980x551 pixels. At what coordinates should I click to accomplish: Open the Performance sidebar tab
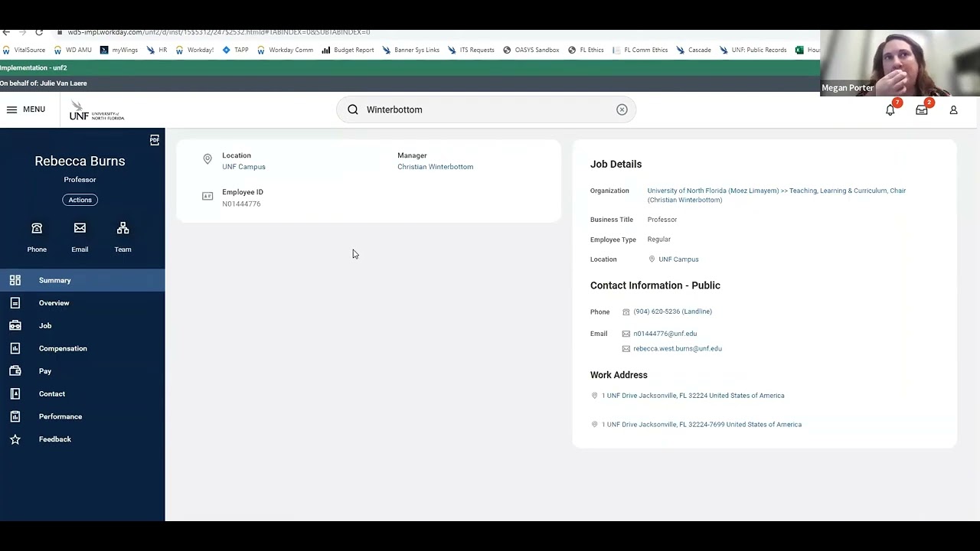(x=82, y=416)
